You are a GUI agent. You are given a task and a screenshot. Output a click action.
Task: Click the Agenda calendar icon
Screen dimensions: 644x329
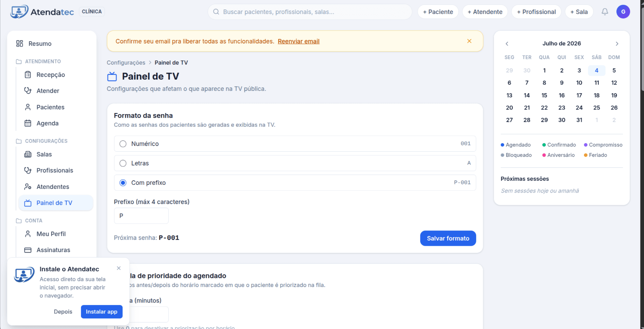(x=28, y=123)
